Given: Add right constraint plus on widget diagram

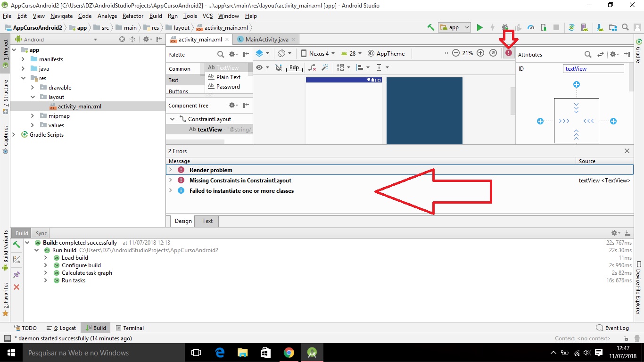Looking at the screenshot, I should 613,121.
